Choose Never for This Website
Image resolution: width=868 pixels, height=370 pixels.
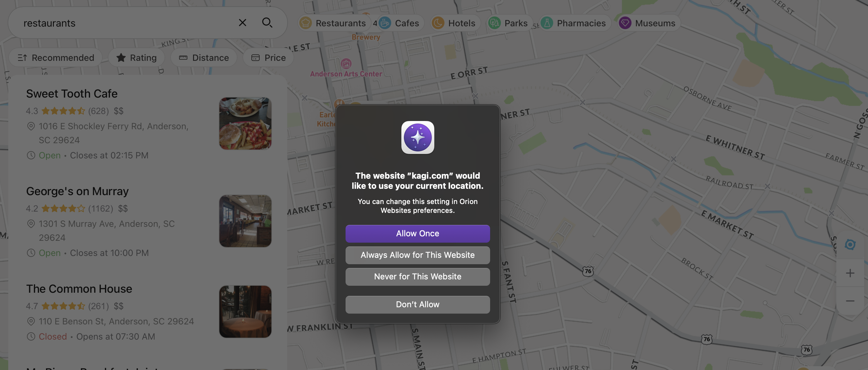coord(417,277)
